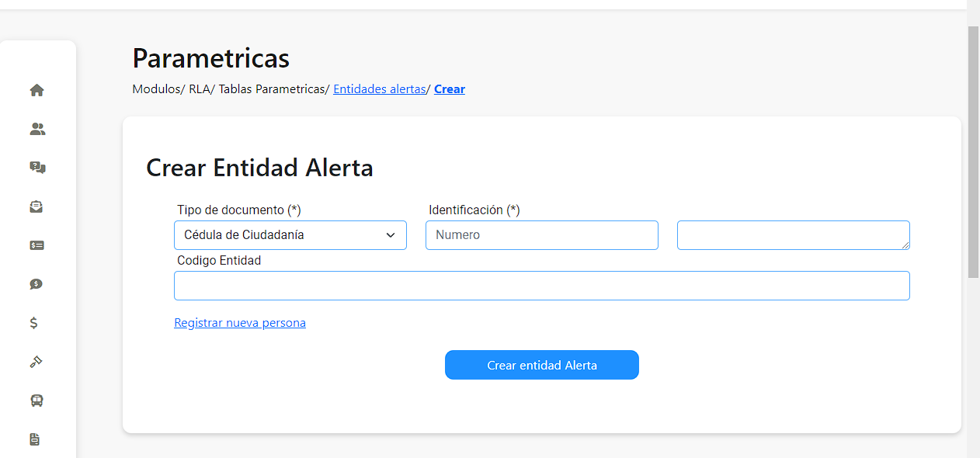Navigate to Entidades alertas breadcrumb

[380, 89]
